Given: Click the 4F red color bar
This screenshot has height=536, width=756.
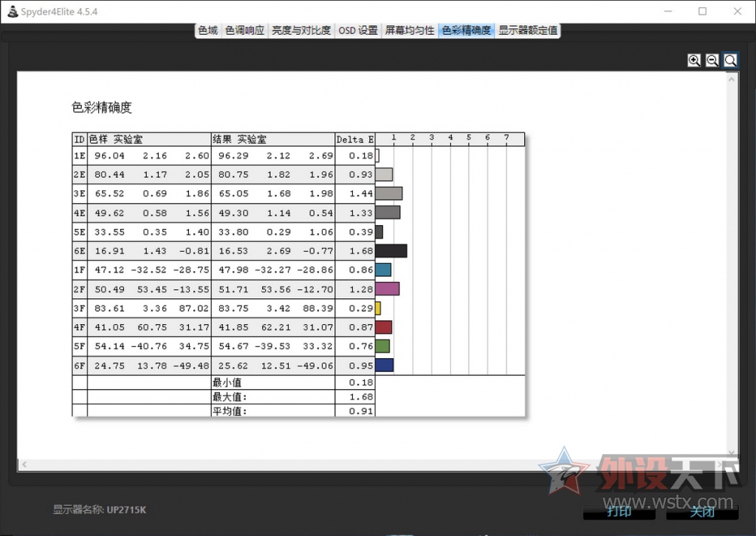Looking at the screenshot, I should click(x=384, y=327).
